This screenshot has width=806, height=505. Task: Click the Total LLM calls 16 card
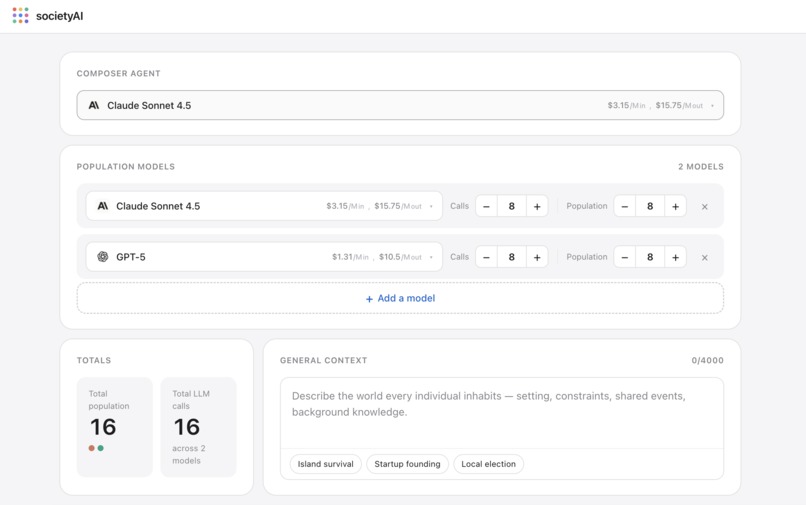198,427
